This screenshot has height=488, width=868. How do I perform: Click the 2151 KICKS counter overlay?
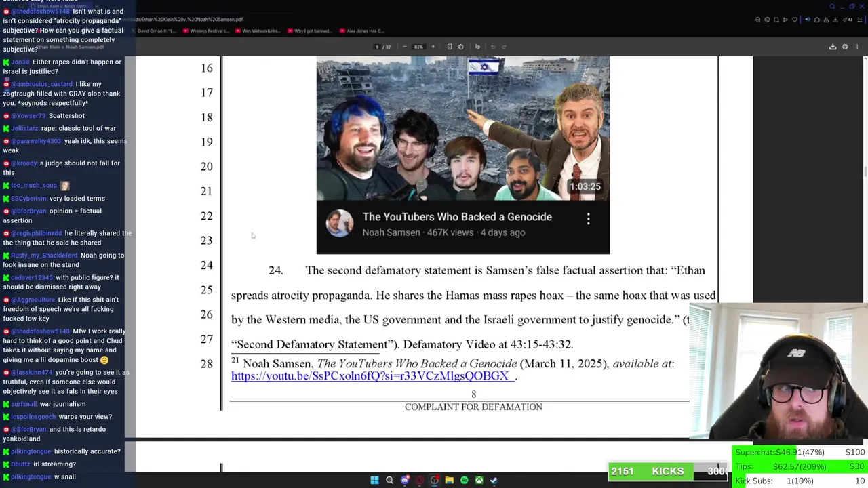click(x=668, y=472)
